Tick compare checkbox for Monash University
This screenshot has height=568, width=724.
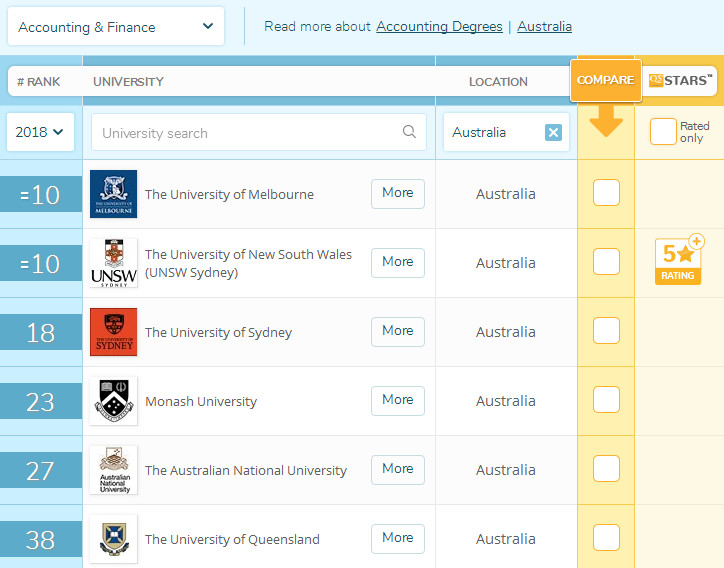606,400
